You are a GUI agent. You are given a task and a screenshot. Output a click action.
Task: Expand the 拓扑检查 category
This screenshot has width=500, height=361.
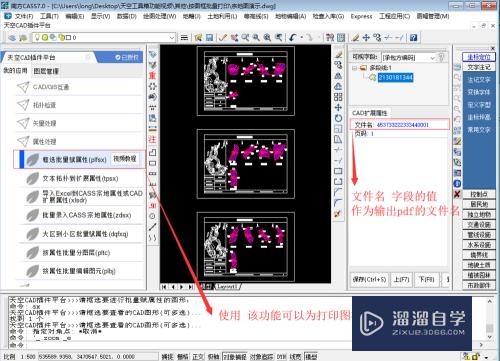tap(80, 105)
